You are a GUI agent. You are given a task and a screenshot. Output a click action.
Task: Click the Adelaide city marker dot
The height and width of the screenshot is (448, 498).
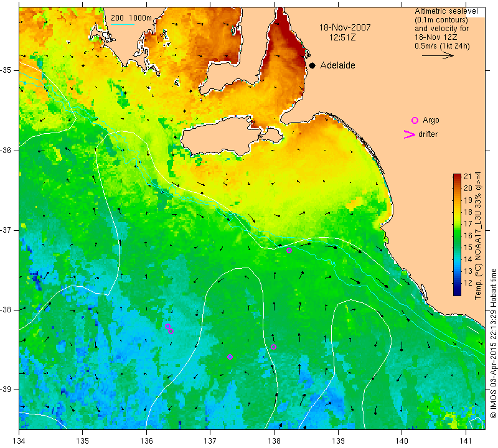312,65
